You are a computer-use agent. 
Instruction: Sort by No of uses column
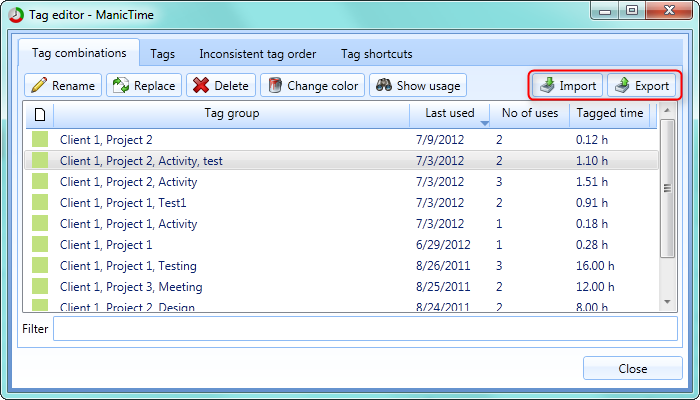(x=530, y=115)
